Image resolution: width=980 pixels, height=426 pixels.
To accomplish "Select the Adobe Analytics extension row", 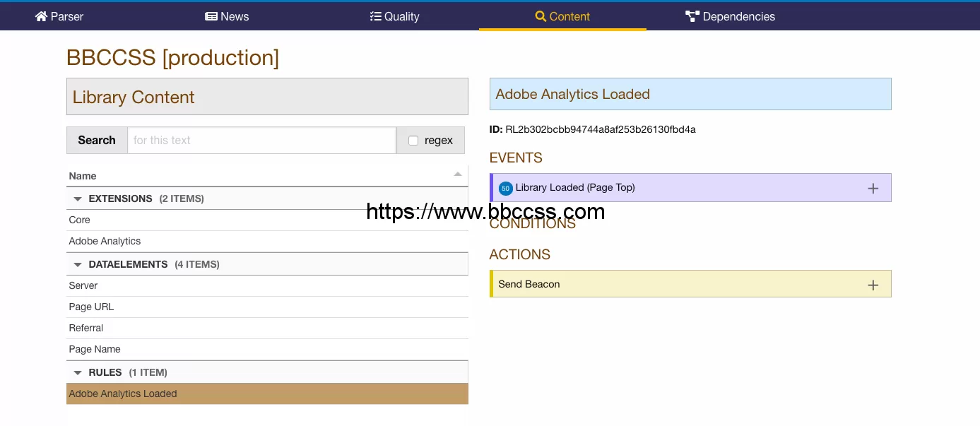I will tap(267, 241).
